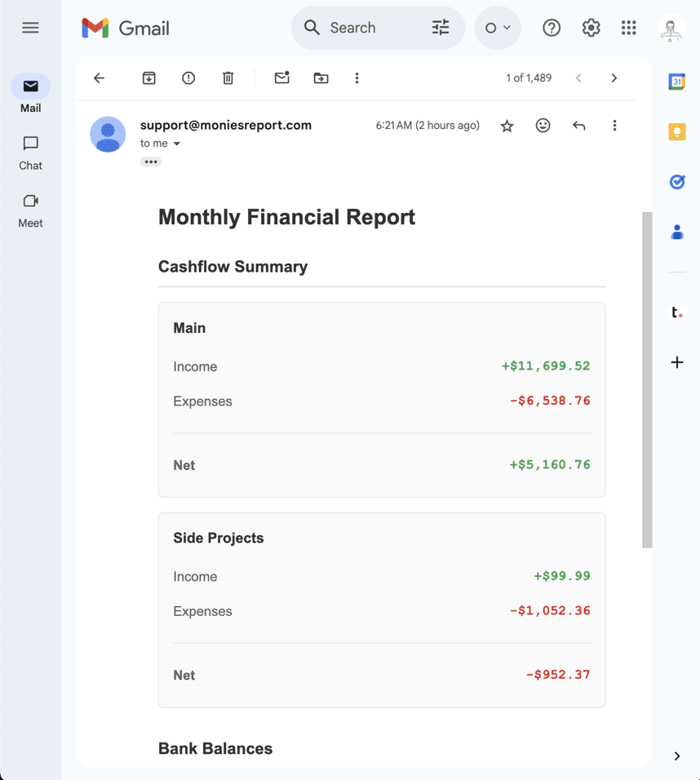Open Google Contacts side panel
The height and width of the screenshot is (780, 700).
(x=676, y=233)
